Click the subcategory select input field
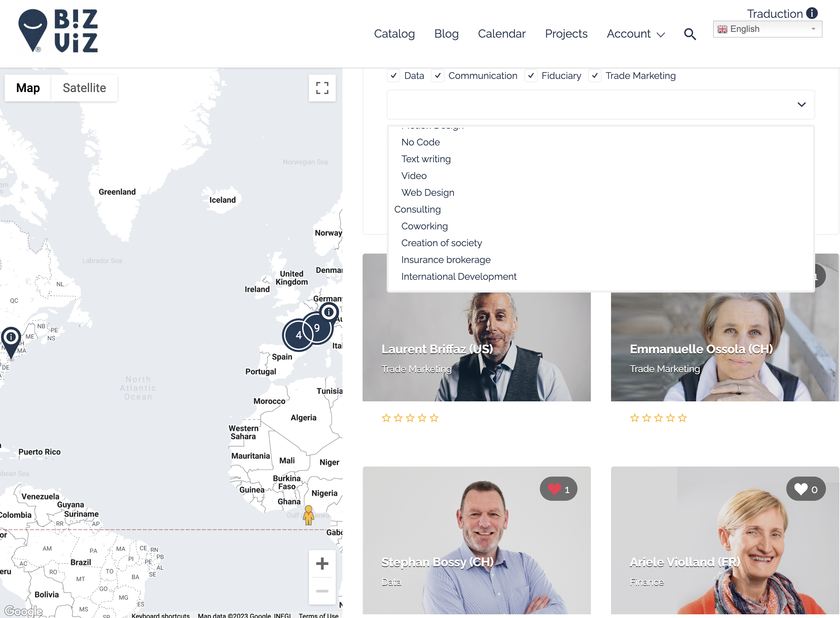 click(601, 105)
